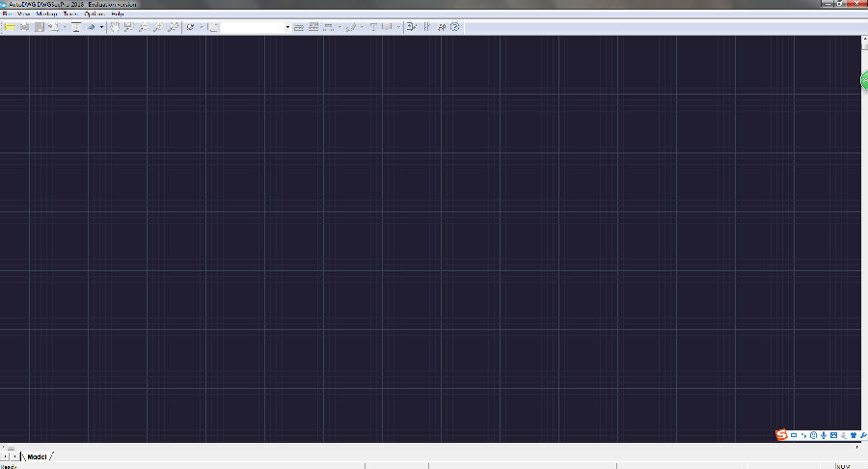Switch to the Model layout tab
The height and width of the screenshot is (469, 868).
(x=37, y=456)
